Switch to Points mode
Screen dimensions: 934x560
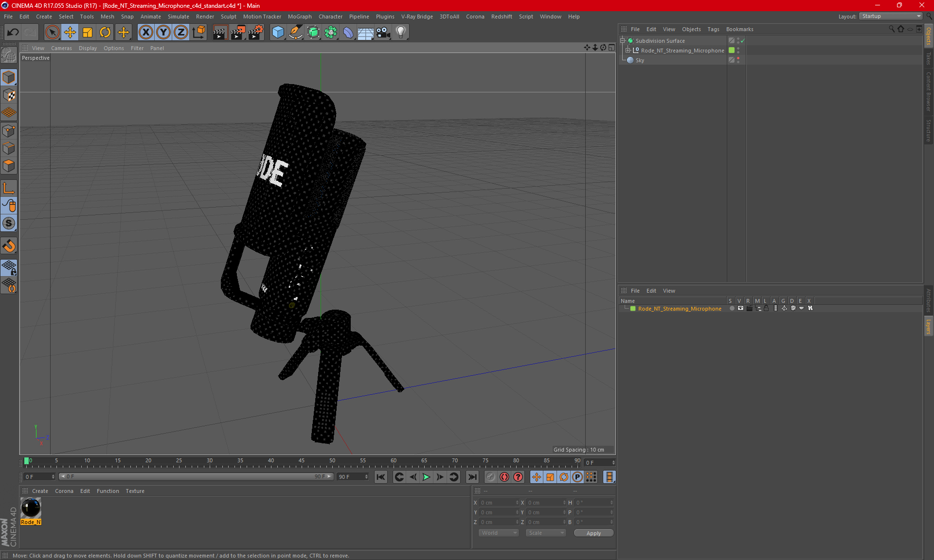(x=9, y=130)
